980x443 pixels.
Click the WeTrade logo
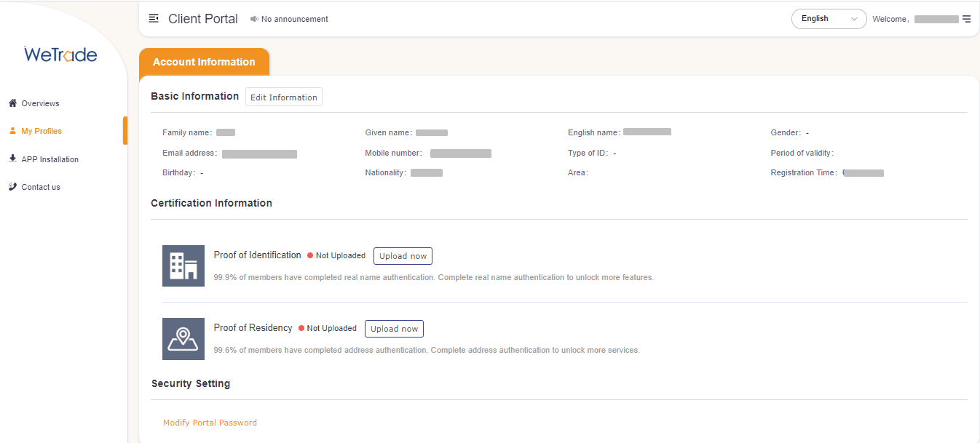[x=60, y=55]
